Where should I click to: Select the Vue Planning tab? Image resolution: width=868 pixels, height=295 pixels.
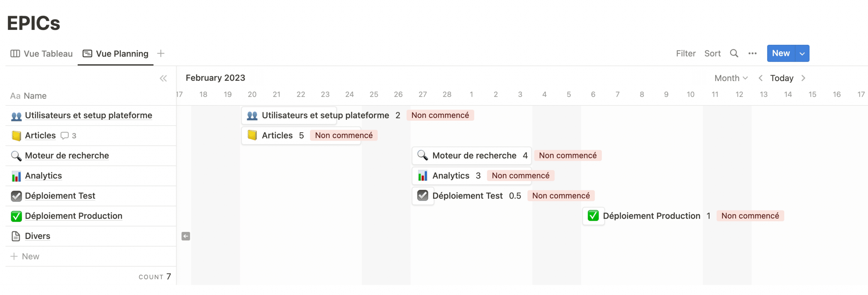click(116, 54)
